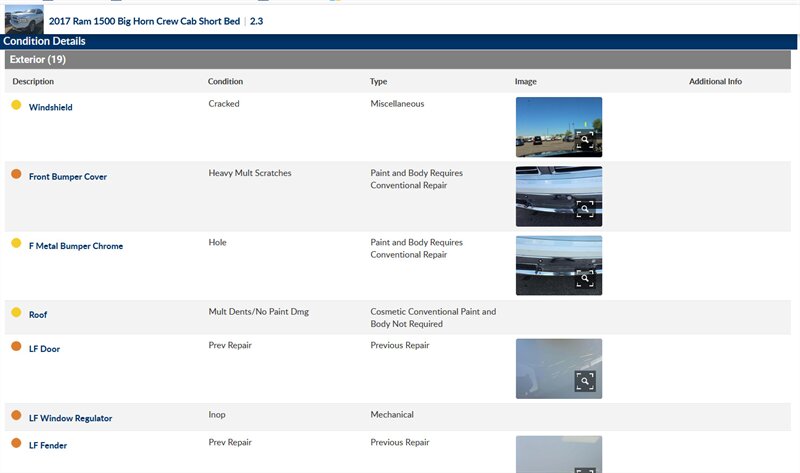Click magnify icon on F Metal Bumper Chrome image
The width and height of the screenshot is (800, 473).
(585, 278)
